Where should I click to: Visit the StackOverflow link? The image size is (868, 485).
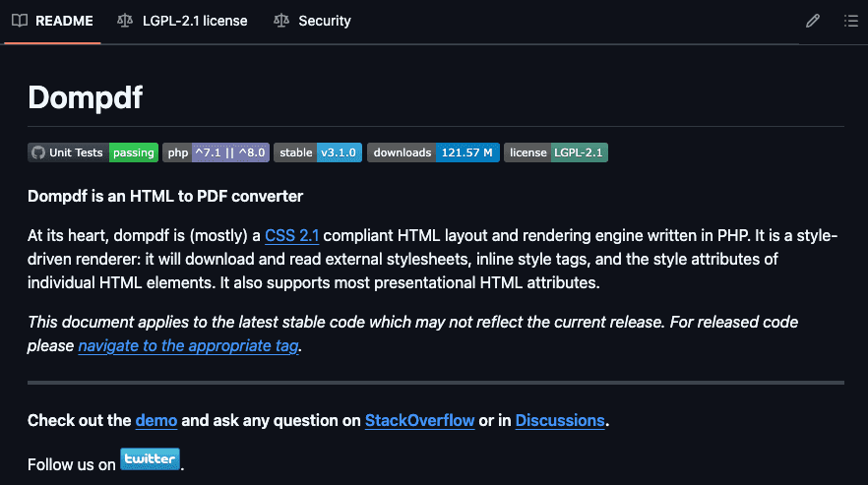(x=419, y=421)
